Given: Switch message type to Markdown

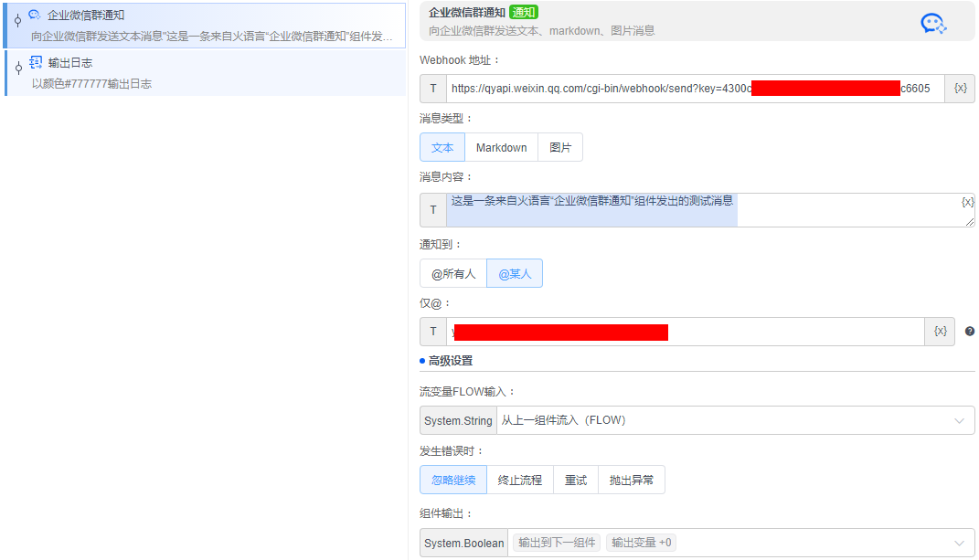Looking at the screenshot, I should 501,146.
